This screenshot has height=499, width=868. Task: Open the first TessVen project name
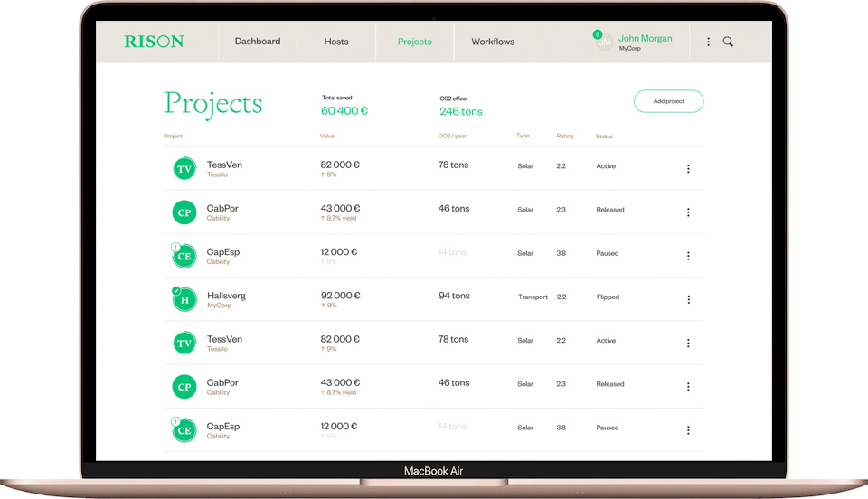(x=224, y=165)
